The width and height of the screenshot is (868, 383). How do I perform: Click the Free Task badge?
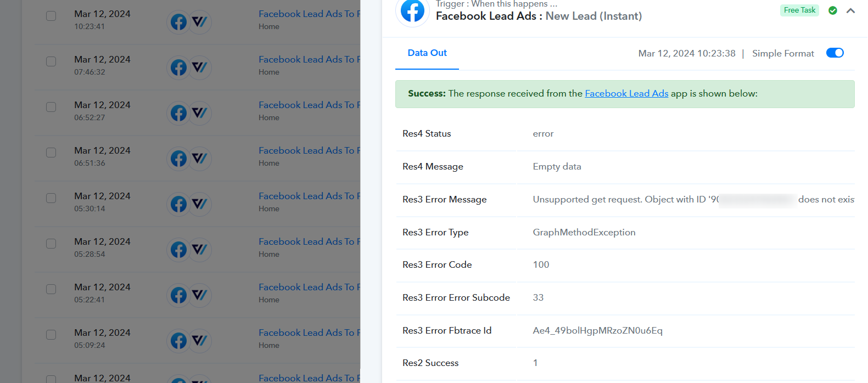tap(799, 10)
